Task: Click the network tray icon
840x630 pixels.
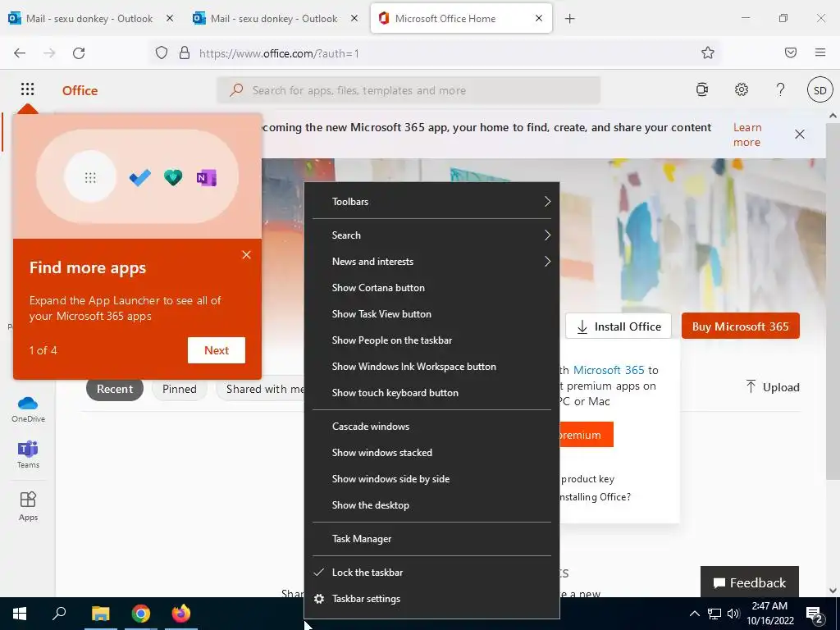Action: tap(714, 614)
